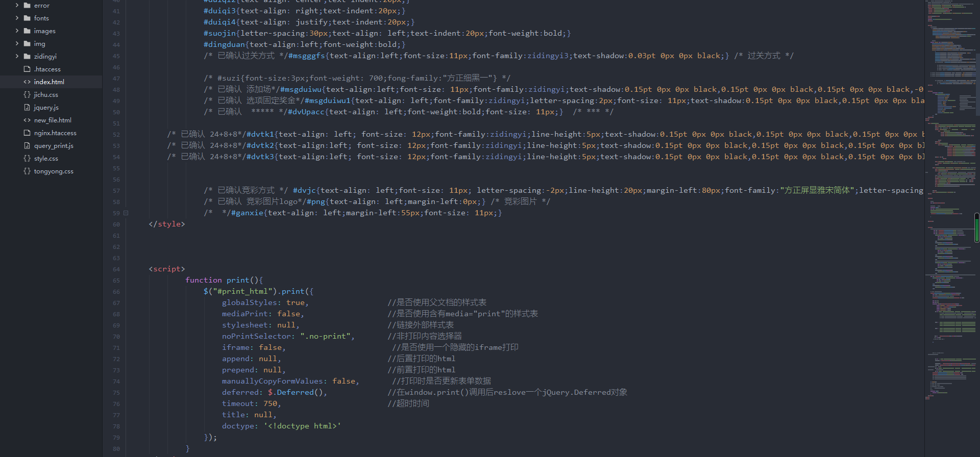Open new_file.html in the sidebar

pos(53,120)
